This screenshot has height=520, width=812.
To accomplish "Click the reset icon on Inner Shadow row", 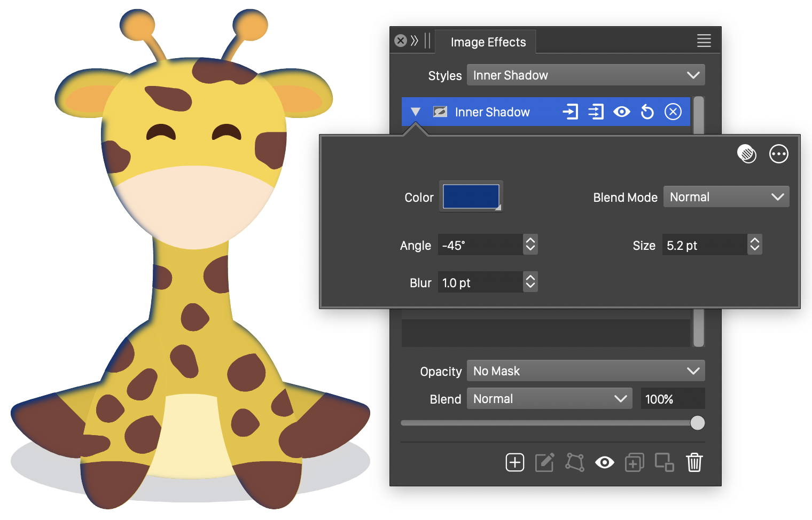I will (647, 112).
